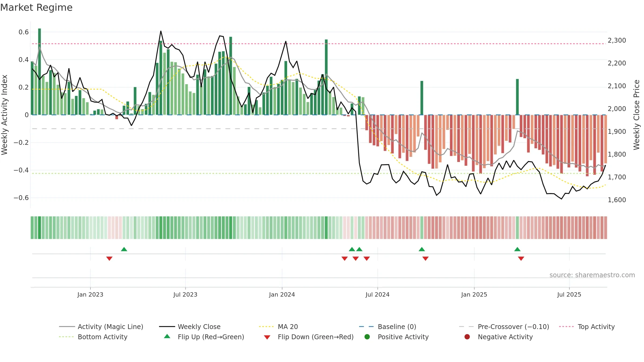Viewport: 644px width, 362px height.
Task: Click the flip-down triangle marker near Mar 2025
Action: tap(521, 258)
